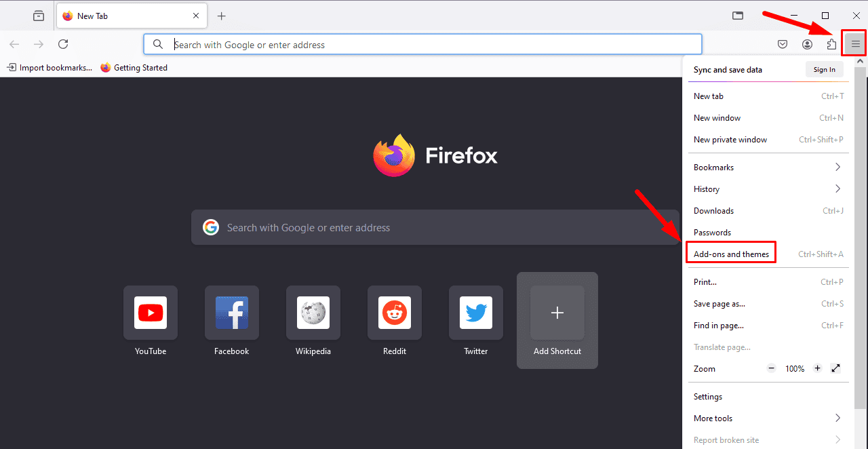Screen dimensions: 868x449
Task: Select Add-ons and themes menu item
Action: coord(731,254)
